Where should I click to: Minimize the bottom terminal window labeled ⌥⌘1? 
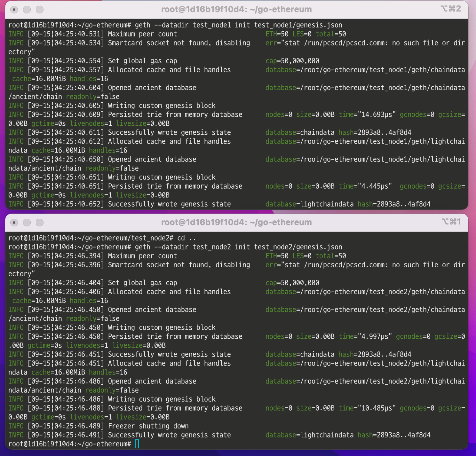click(x=27, y=223)
